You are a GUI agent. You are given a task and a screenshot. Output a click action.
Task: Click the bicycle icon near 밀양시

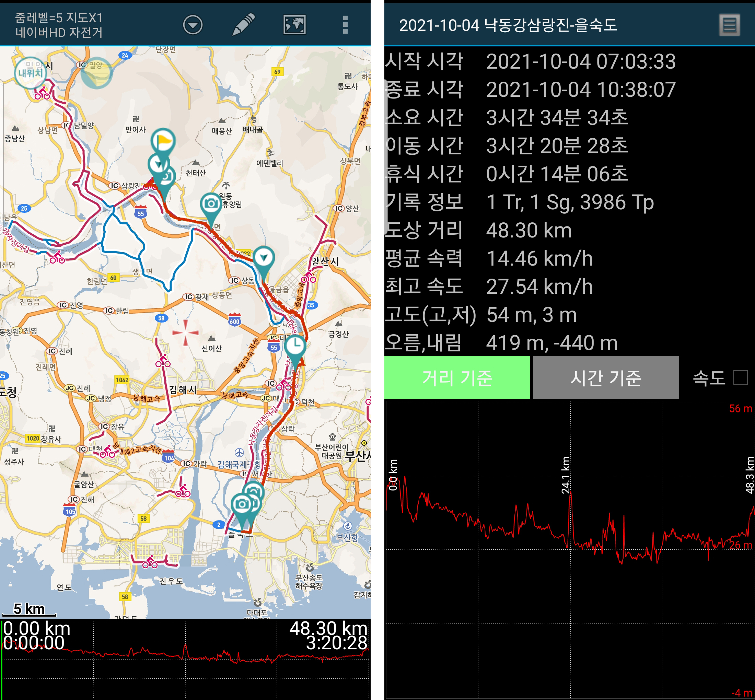point(43,93)
